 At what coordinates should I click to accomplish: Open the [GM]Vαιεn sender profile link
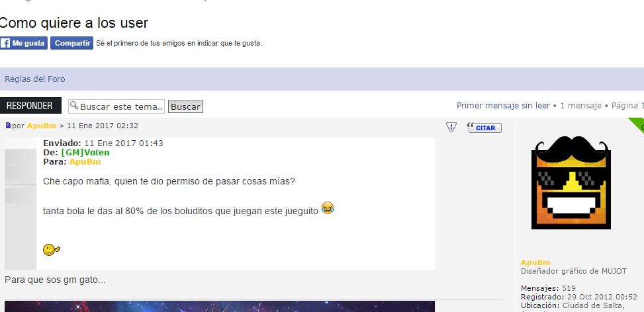coord(85,152)
